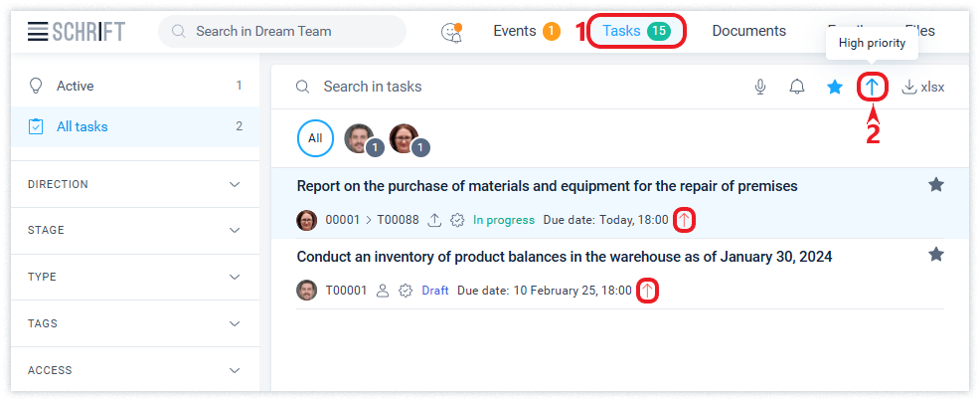Open the Documents tab
This screenshot has height=402, width=980.
748,31
